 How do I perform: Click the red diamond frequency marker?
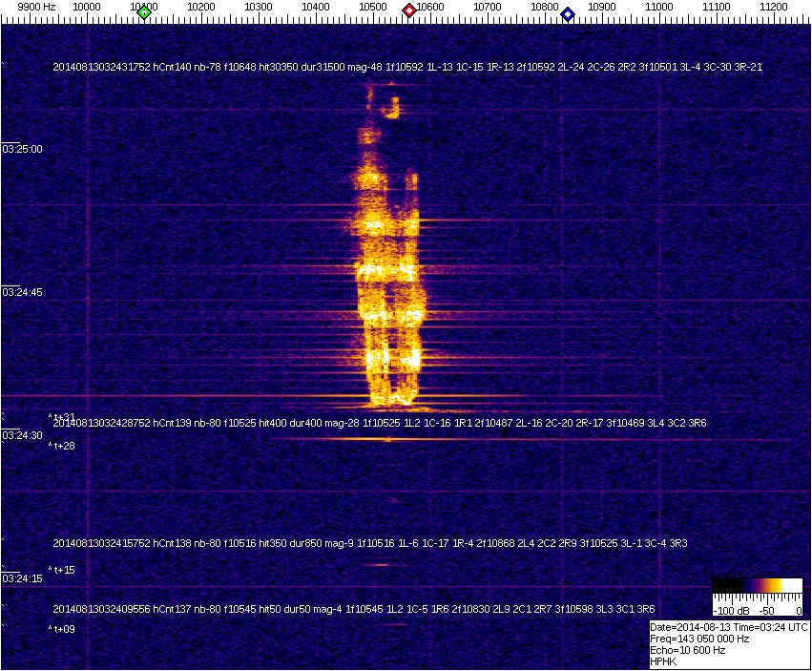(x=409, y=10)
